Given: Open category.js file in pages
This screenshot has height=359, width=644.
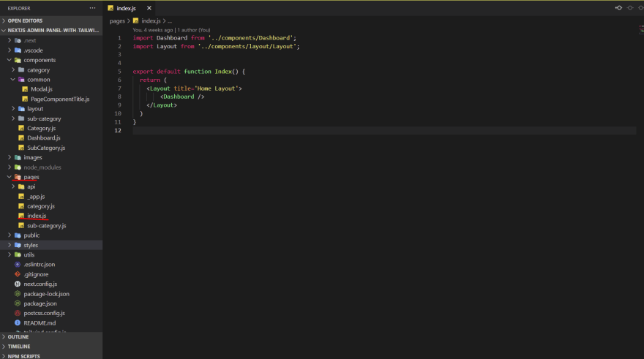Looking at the screenshot, I should (41, 206).
